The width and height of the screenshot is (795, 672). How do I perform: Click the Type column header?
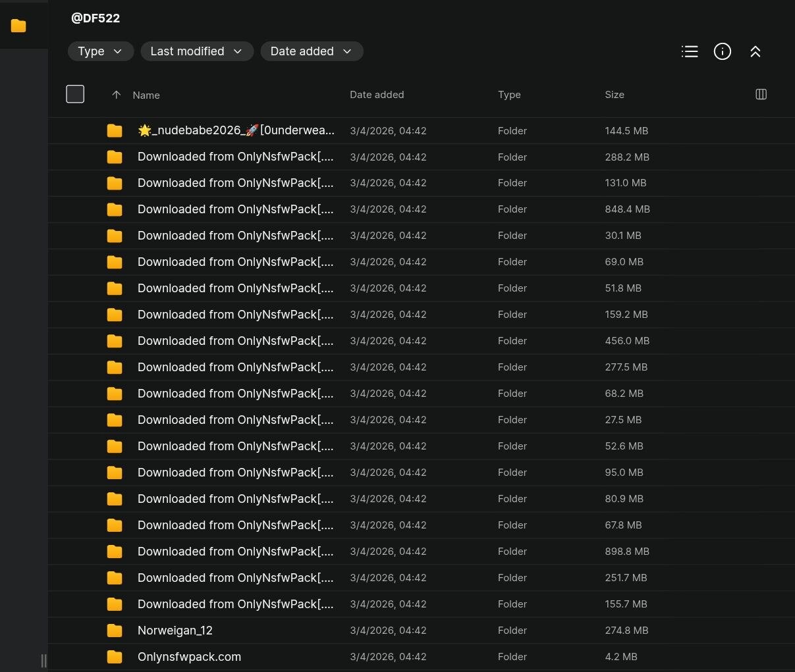click(509, 95)
